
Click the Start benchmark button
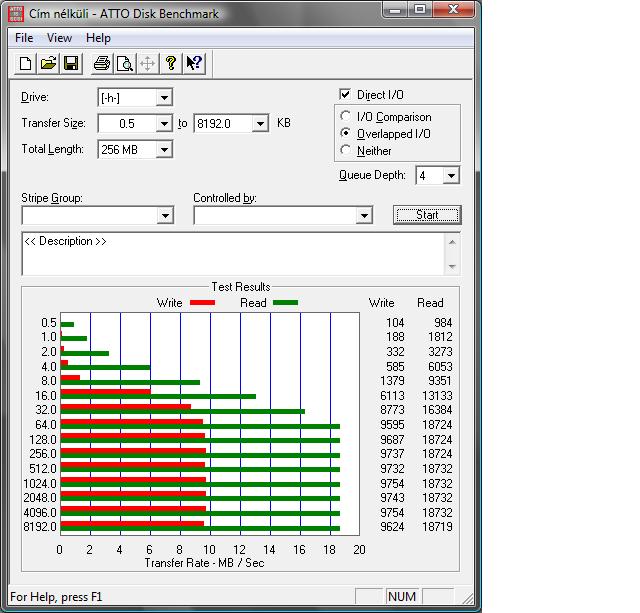tap(427, 215)
